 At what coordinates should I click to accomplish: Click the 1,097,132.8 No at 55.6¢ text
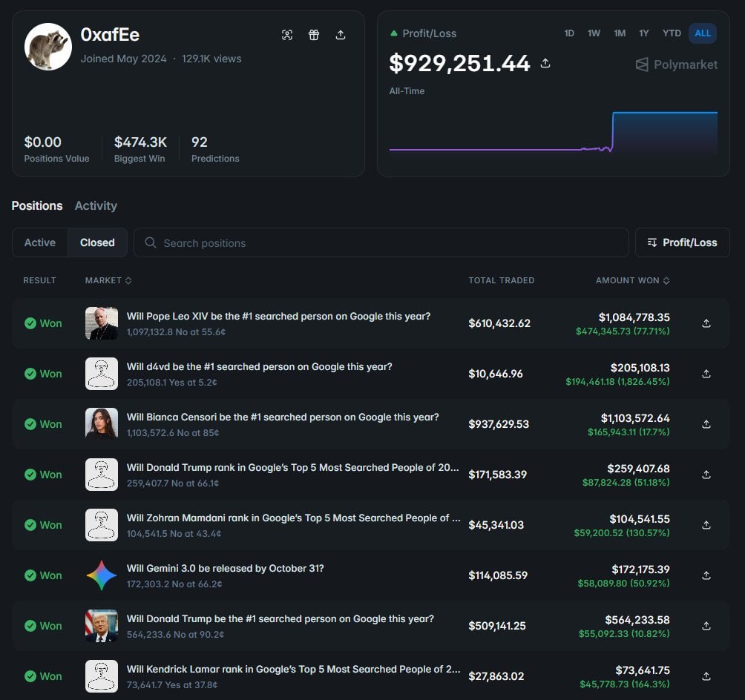coord(177,332)
